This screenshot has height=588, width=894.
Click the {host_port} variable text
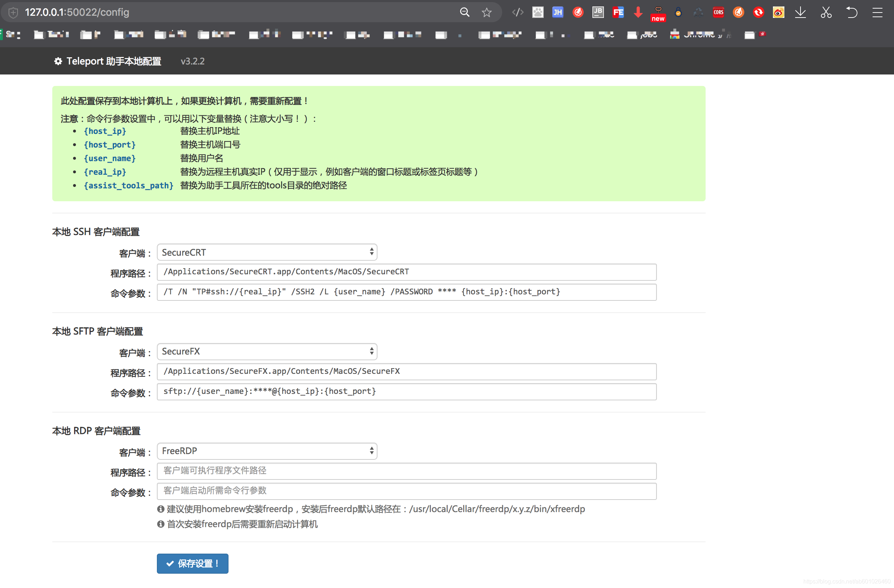(110, 145)
